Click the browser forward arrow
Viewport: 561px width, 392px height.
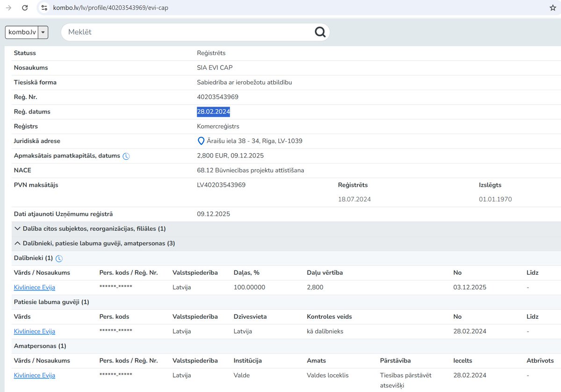tap(8, 8)
